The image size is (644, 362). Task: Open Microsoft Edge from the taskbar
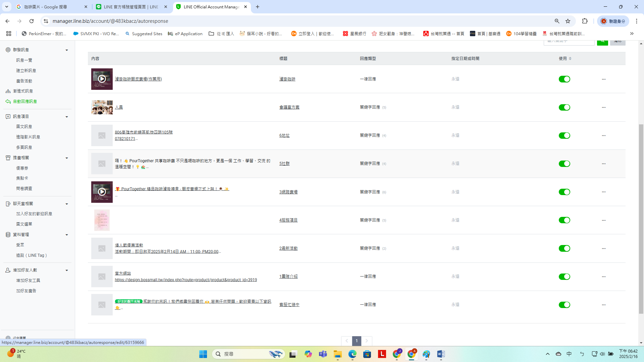[352, 354]
